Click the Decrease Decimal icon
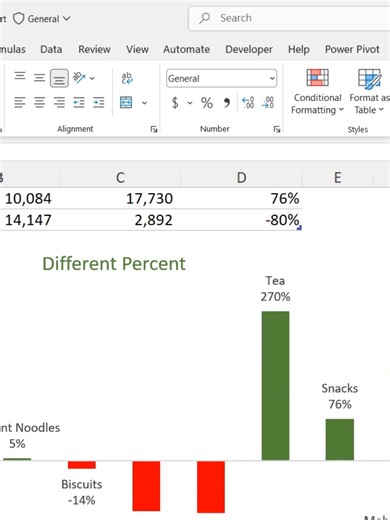 coord(268,103)
